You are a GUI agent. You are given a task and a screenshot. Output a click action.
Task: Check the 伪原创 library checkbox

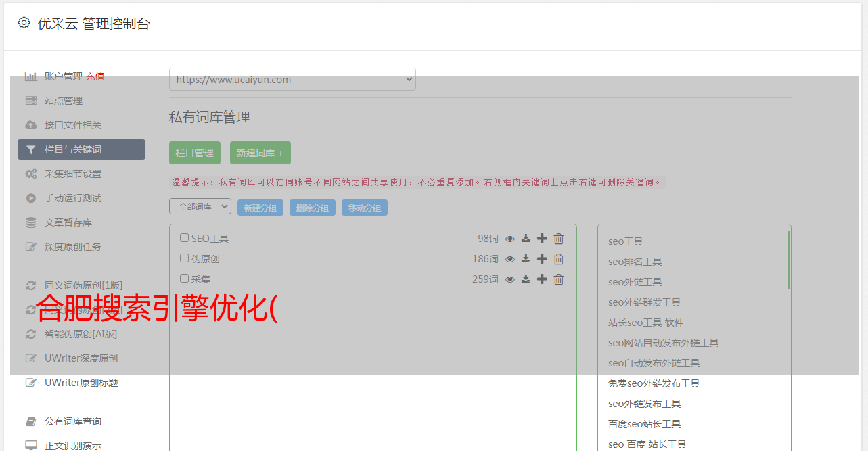(x=184, y=258)
